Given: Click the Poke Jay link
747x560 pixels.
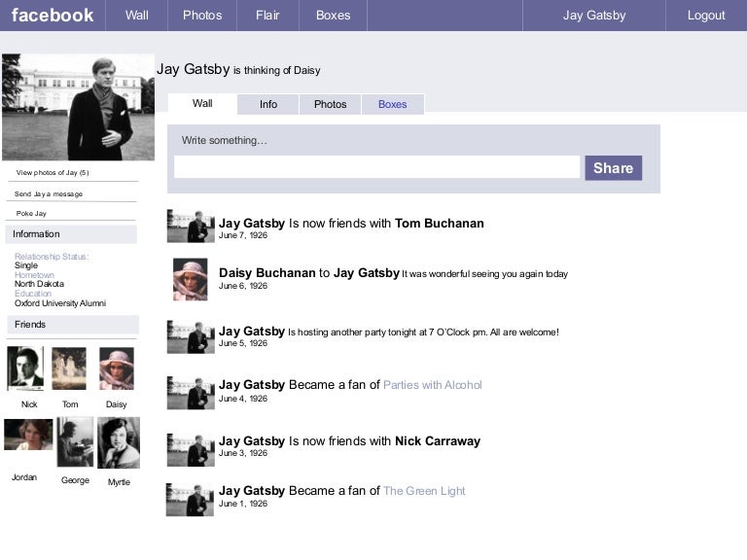Looking at the screenshot, I should (x=31, y=213).
